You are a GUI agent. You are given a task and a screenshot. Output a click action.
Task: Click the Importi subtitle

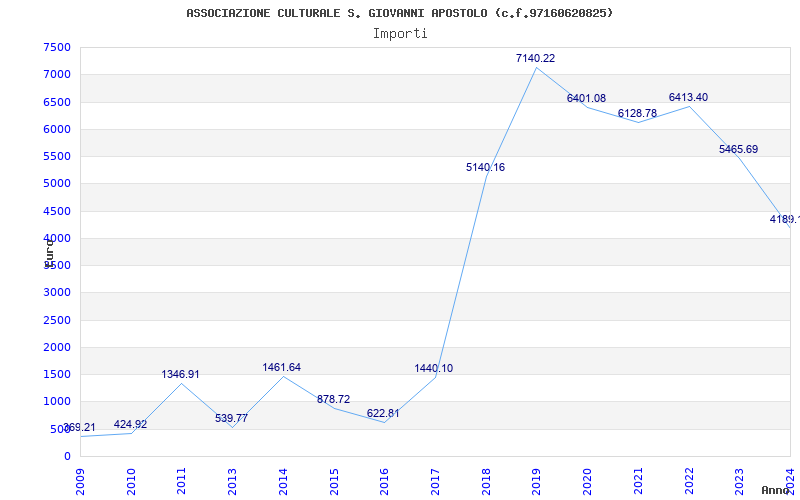[400, 34]
